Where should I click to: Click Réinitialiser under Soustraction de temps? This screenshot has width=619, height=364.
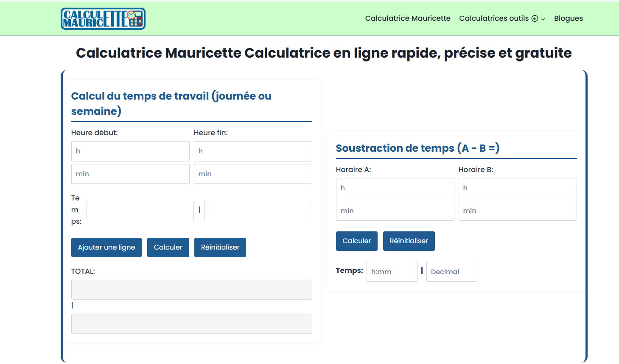point(409,241)
